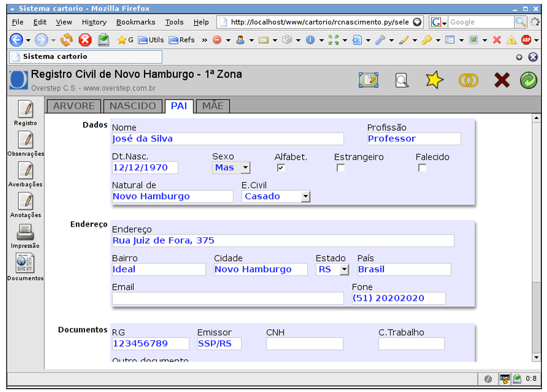Open the Estado RS dropdown
Viewport: 547px width, 392px height.
(x=333, y=270)
